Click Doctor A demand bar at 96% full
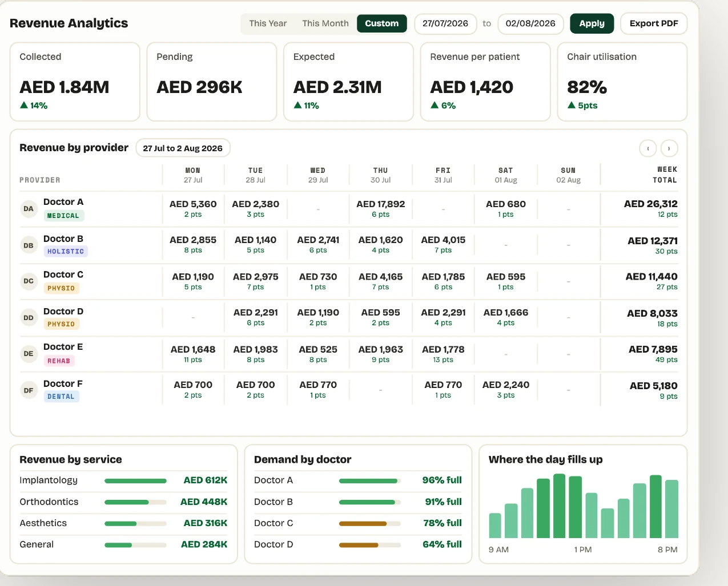The image size is (728, 586). click(370, 481)
